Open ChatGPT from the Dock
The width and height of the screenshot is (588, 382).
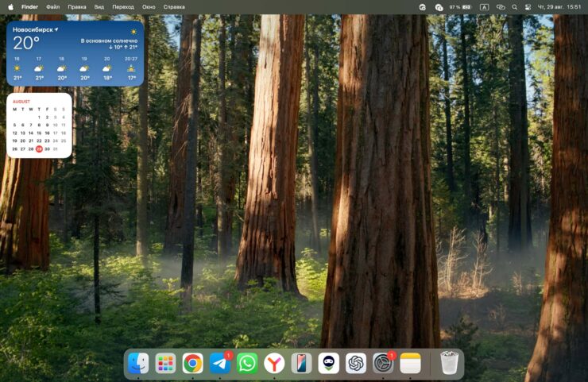click(x=356, y=363)
